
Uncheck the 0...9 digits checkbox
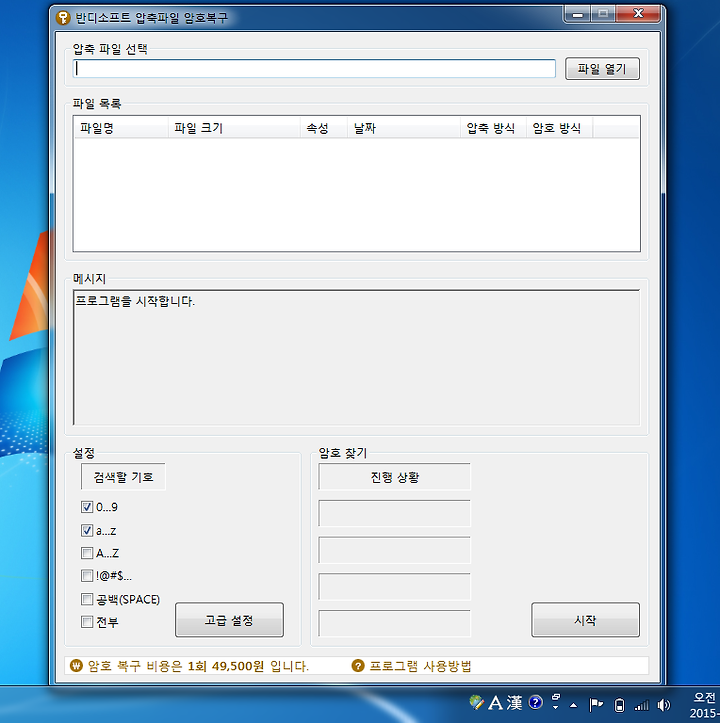87,507
